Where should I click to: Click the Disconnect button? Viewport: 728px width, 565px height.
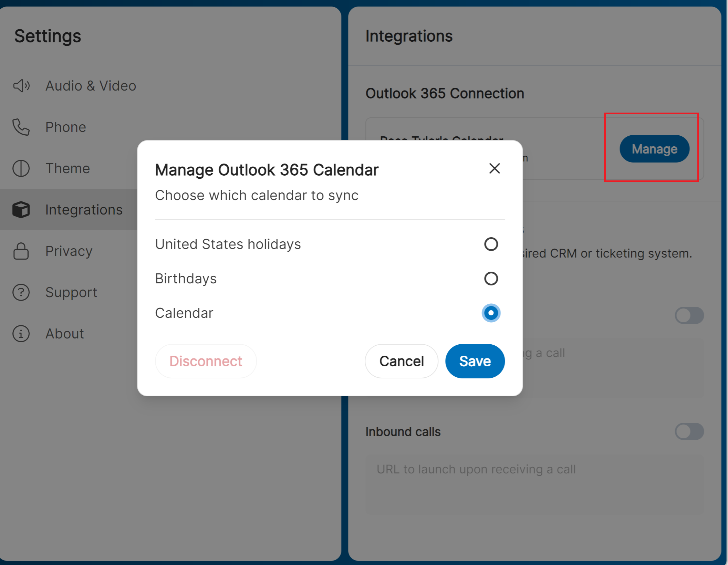206,361
